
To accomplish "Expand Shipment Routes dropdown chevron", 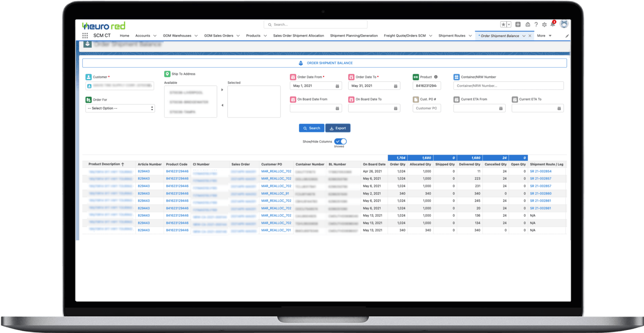I will click(x=470, y=36).
